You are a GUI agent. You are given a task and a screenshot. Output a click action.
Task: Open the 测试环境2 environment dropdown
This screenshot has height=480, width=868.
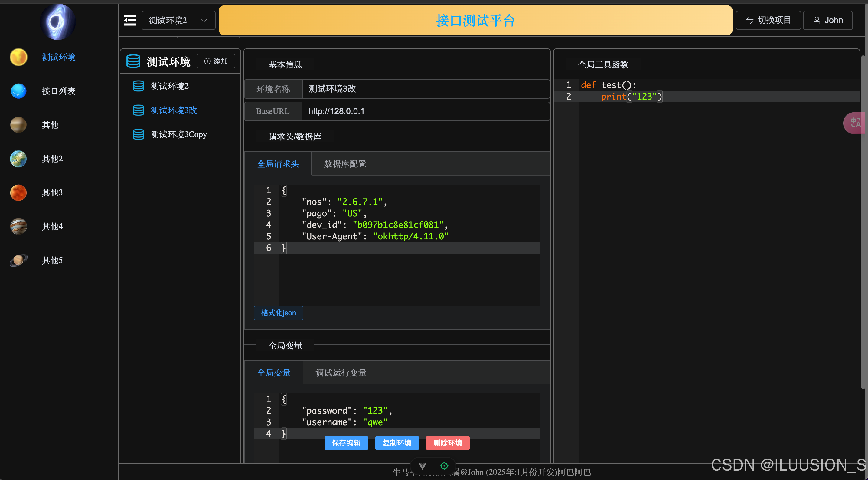(178, 20)
